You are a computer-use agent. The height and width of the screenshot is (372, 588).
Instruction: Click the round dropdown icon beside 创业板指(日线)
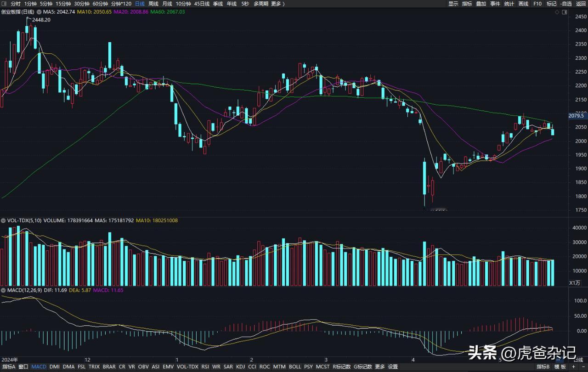coord(39,11)
